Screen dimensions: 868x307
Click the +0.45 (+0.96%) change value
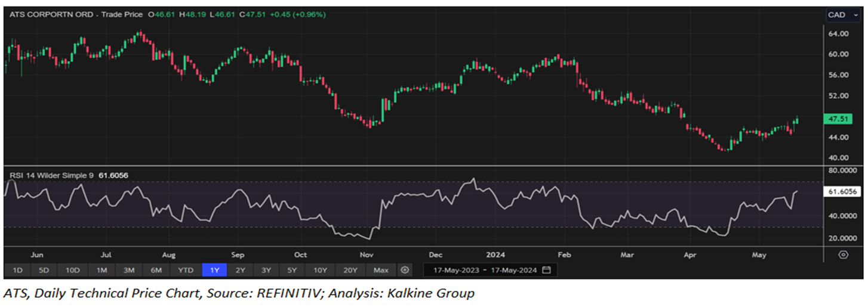point(297,14)
